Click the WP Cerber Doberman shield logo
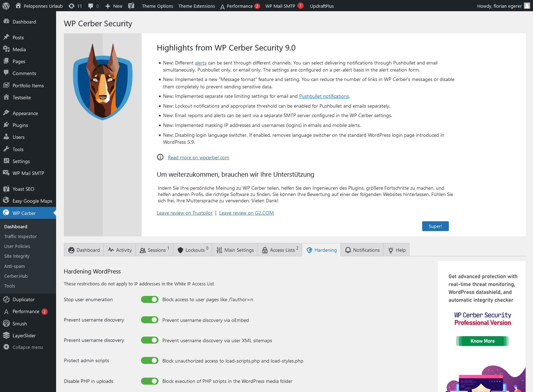 103,82
